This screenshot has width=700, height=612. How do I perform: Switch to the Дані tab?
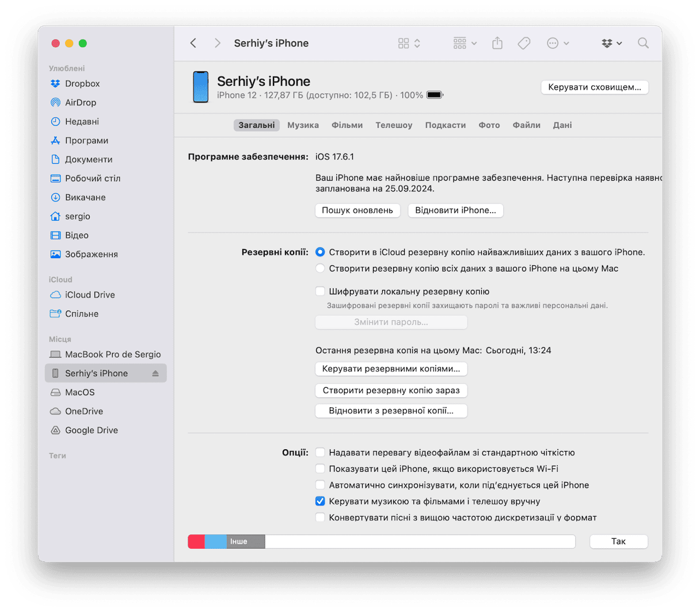(x=562, y=125)
